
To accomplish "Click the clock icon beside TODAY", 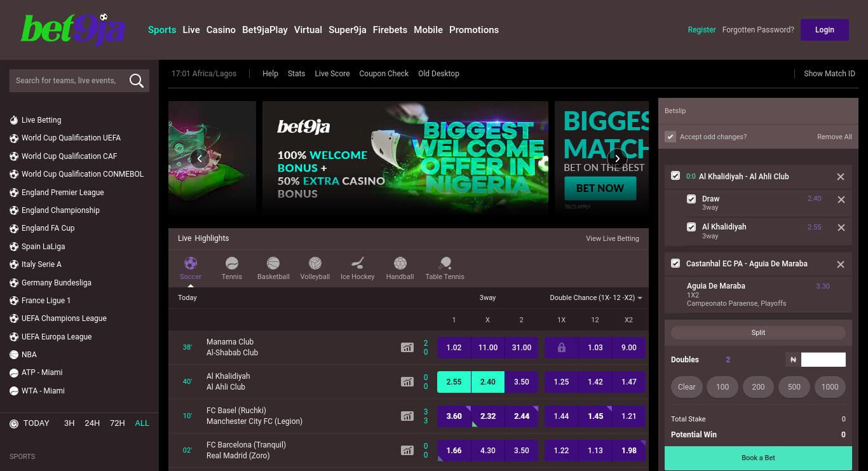I will (14, 424).
